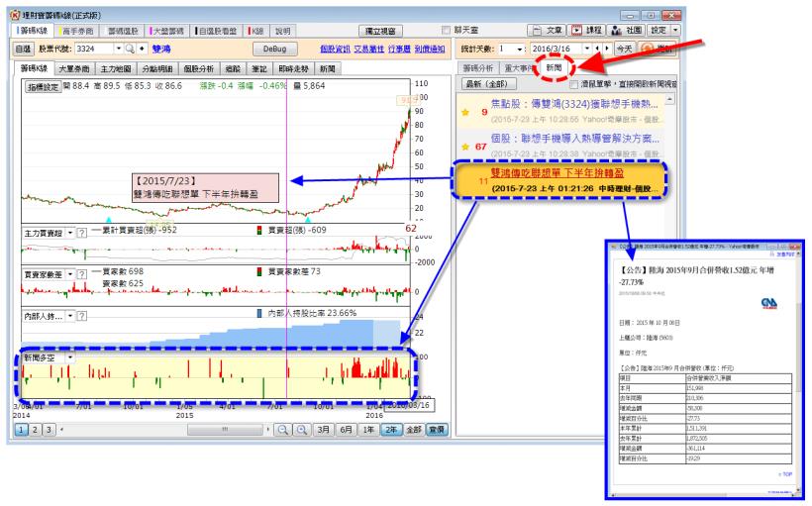Click in the stock code field 3324

(94, 49)
